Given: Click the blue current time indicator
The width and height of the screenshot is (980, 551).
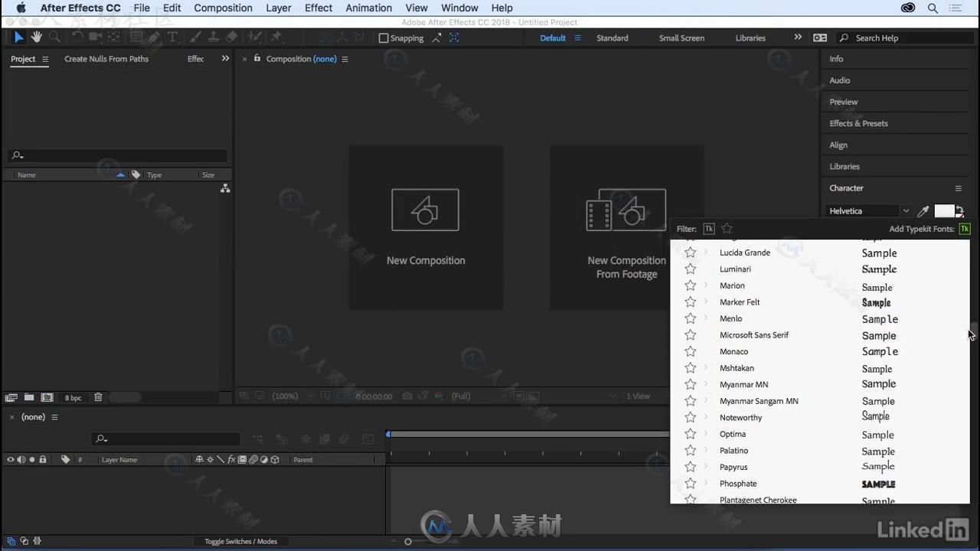Looking at the screenshot, I should coord(388,434).
